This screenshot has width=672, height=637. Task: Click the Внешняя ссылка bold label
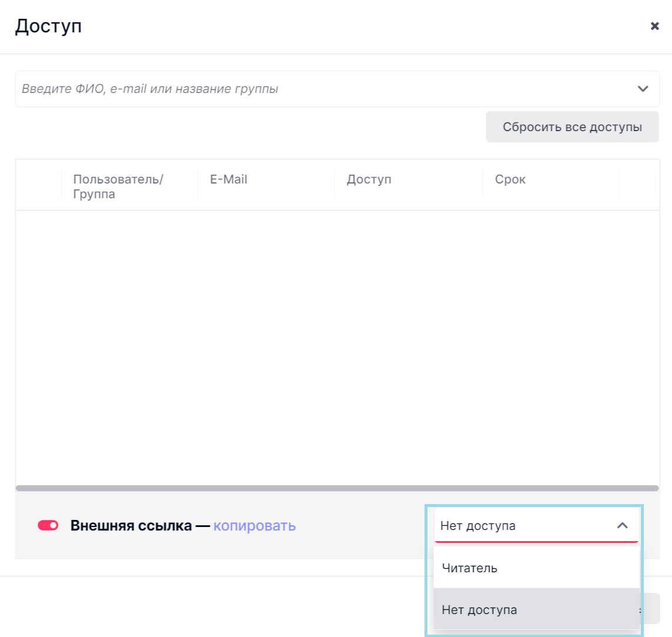[x=131, y=526]
